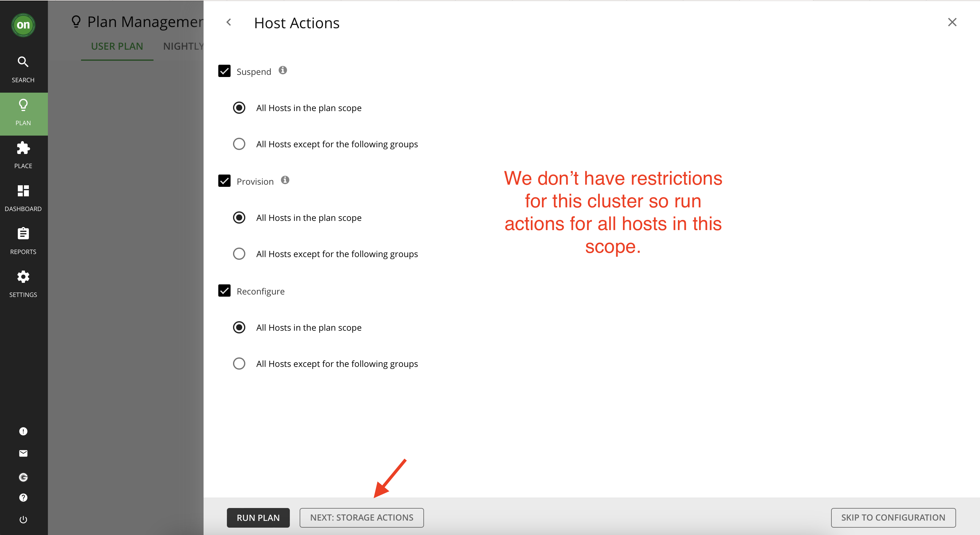Uncheck the Provision checkbox

click(x=224, y=181)
